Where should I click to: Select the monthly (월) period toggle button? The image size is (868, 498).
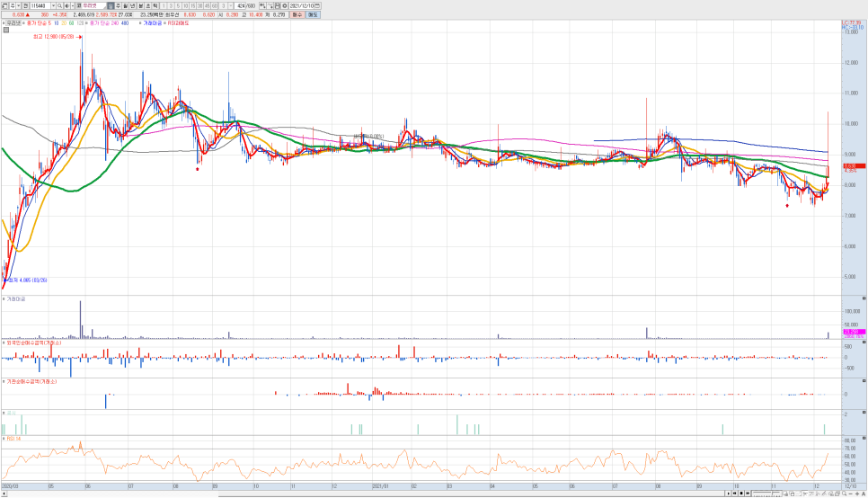126,5
